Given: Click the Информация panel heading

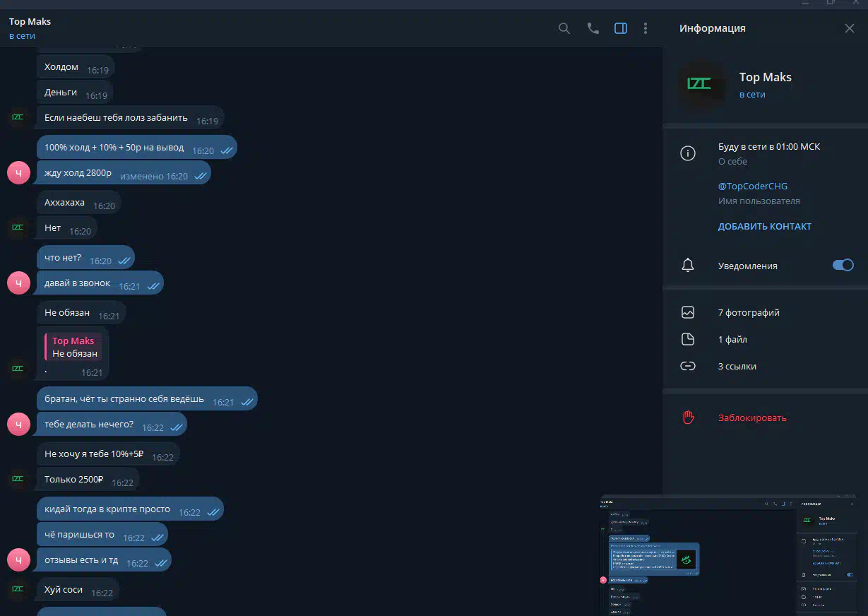Looking at the screenshot, I should point(713,28).
